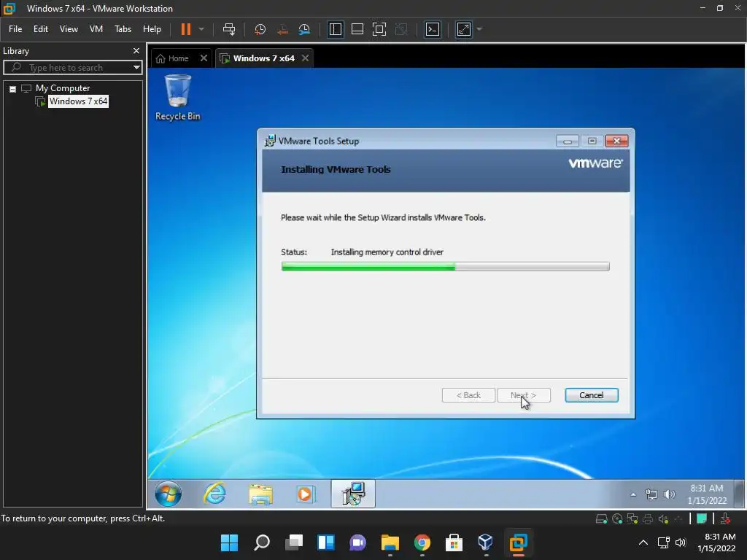This screenshot has width=747, height=560.
Task: Open VirtualBox in host taskbar
Action: [485, 542]
